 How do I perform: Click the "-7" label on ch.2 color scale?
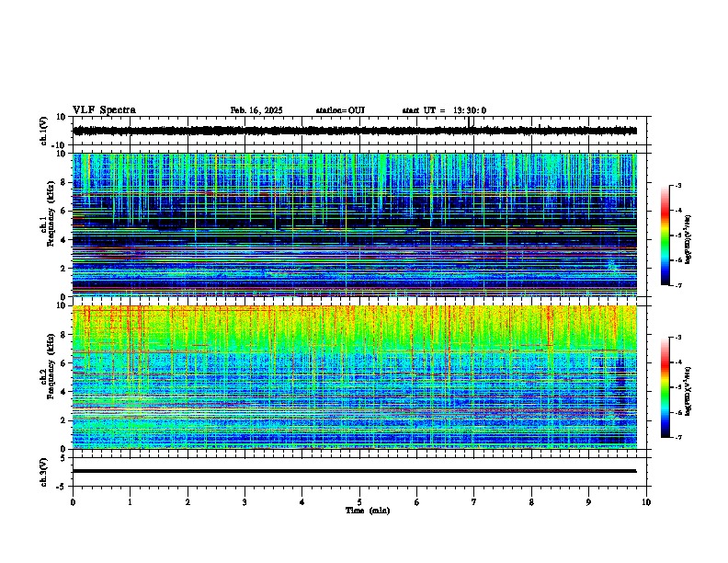678,437
